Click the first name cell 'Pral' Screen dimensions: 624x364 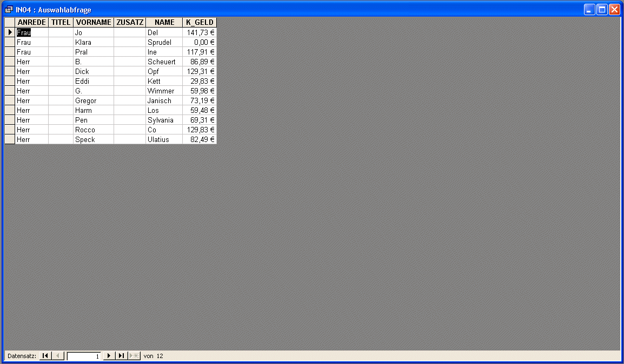pyautogui.click(x=94, y=52)
